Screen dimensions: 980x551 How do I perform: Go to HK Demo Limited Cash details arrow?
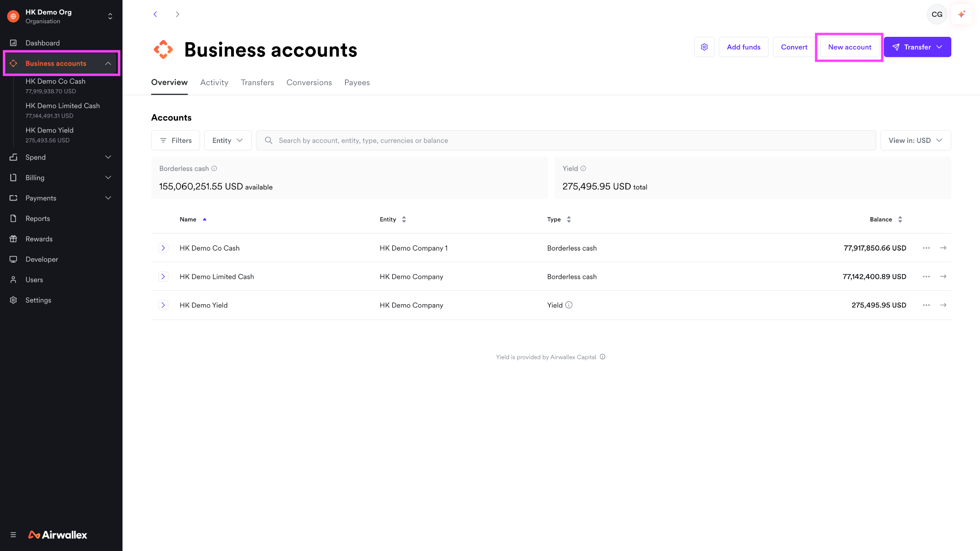pos(943,276)
